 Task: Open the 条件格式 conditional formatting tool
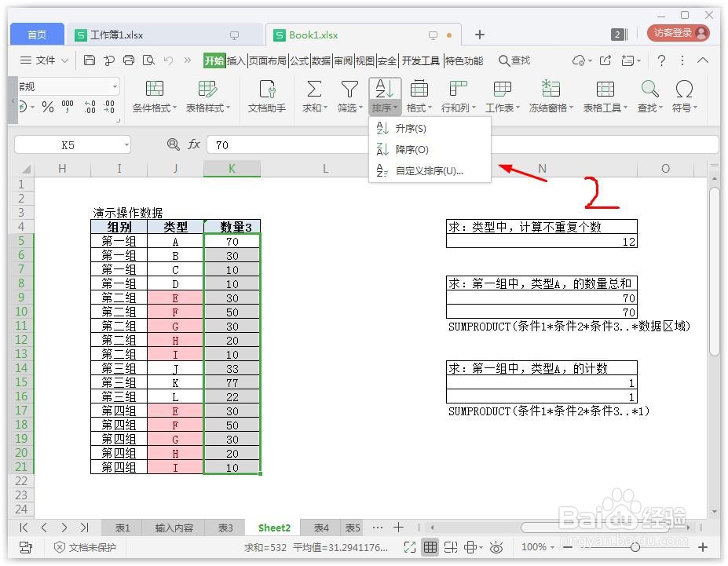pyautogui.click(x=152, y=97)
